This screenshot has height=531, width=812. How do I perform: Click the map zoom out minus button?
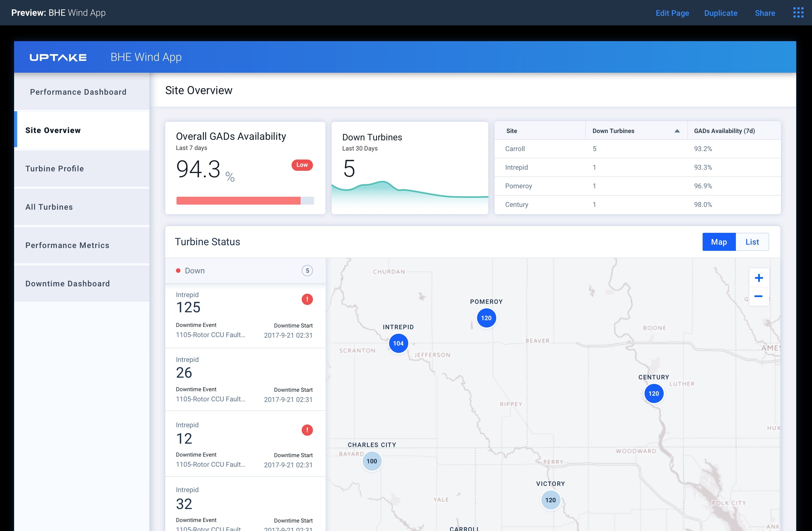(759, 297)
